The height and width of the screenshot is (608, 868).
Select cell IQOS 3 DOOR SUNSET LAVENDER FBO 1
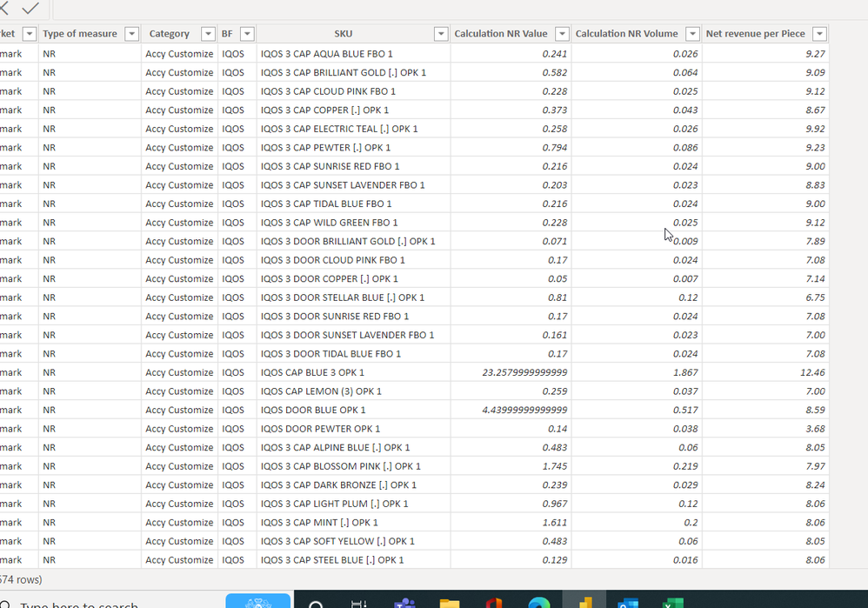tap(354, 335)
